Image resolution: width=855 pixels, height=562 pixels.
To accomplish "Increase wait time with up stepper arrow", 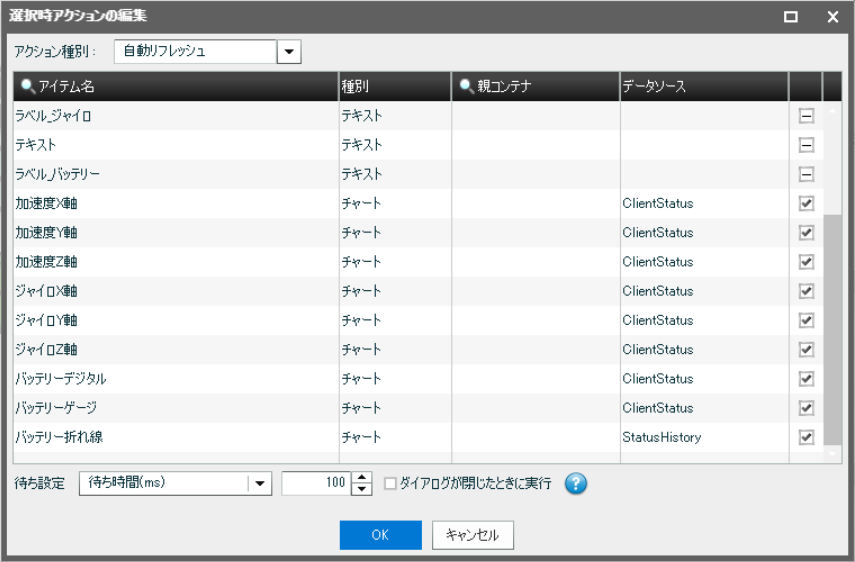I will pyautogui.click(x=363, y=478).
